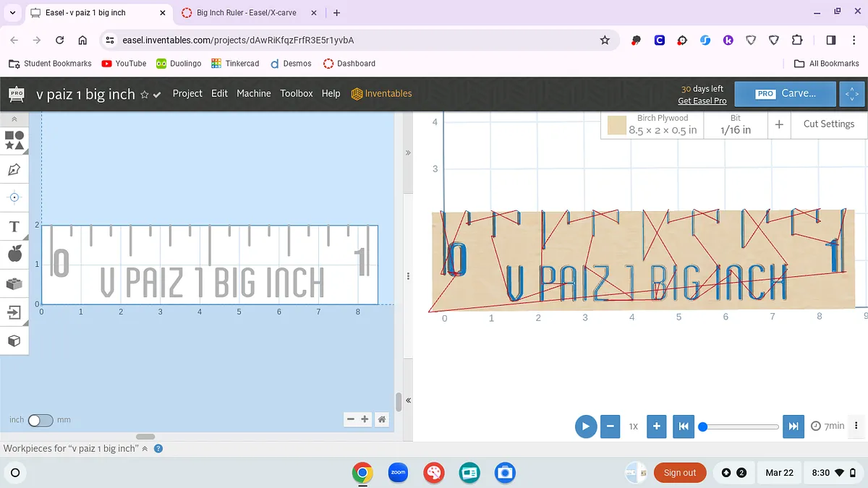Click the simulation progress slider handle
This screenshot has height=488, width=868.
[x=702, y=427]
